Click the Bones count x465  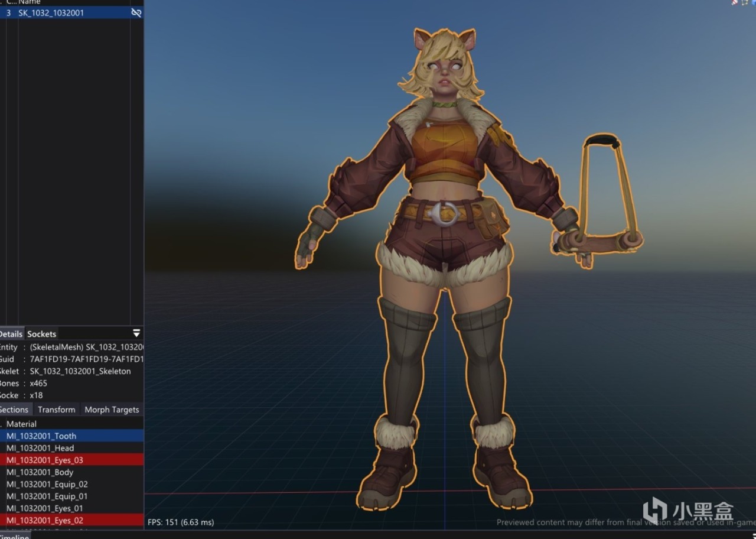[x=38, y=383]
